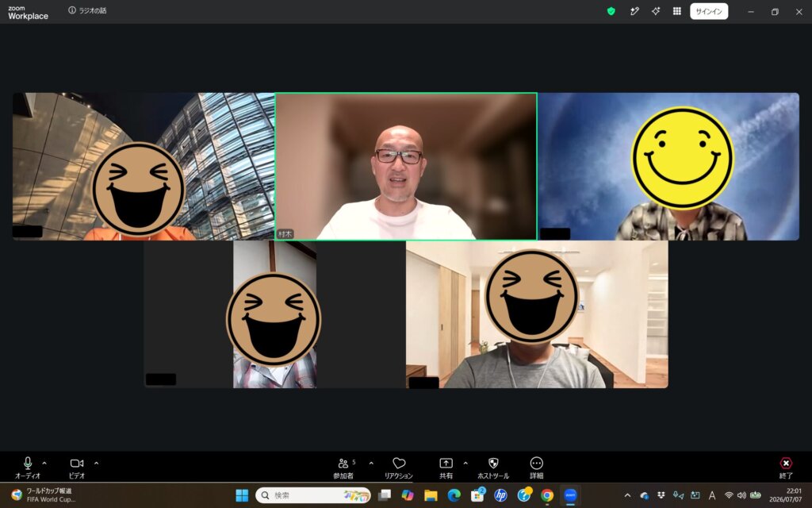Expand share options chevron beside 共有

(465, 464)
